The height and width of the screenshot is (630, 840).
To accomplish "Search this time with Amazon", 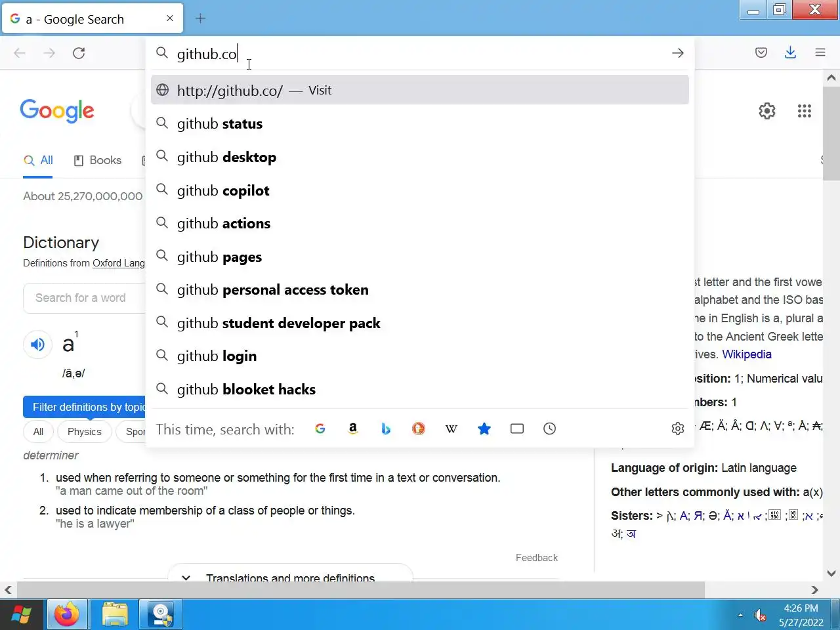I will [353, 429].
